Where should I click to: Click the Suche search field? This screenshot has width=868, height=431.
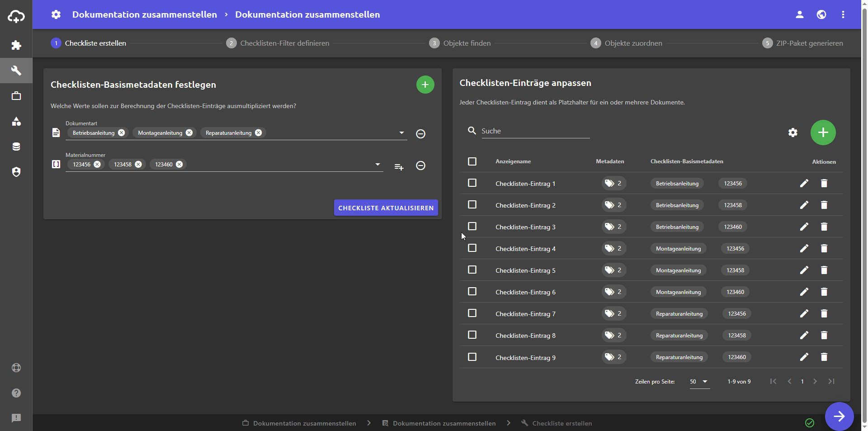[x=535, y=131]
